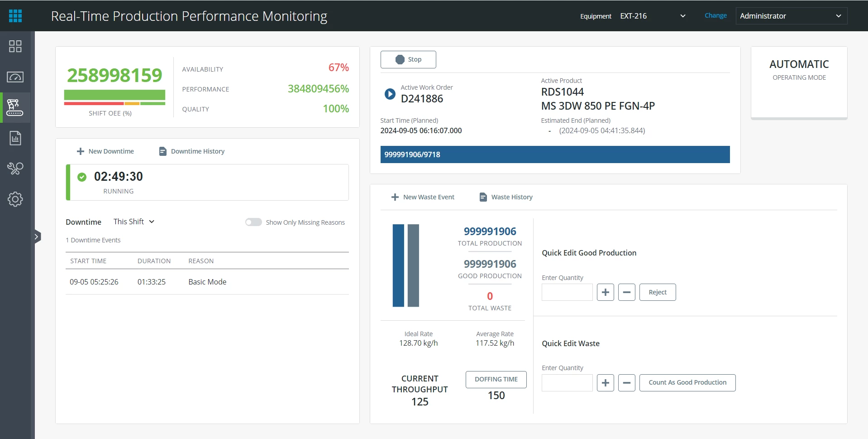Click downtime start time 09-05 05:25:26

94,282
